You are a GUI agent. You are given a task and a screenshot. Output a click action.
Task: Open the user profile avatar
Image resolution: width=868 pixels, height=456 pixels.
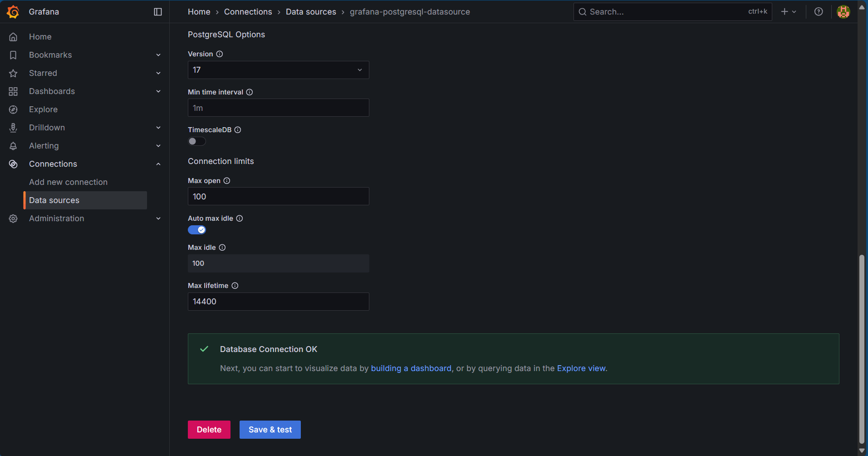pos(843,12)
